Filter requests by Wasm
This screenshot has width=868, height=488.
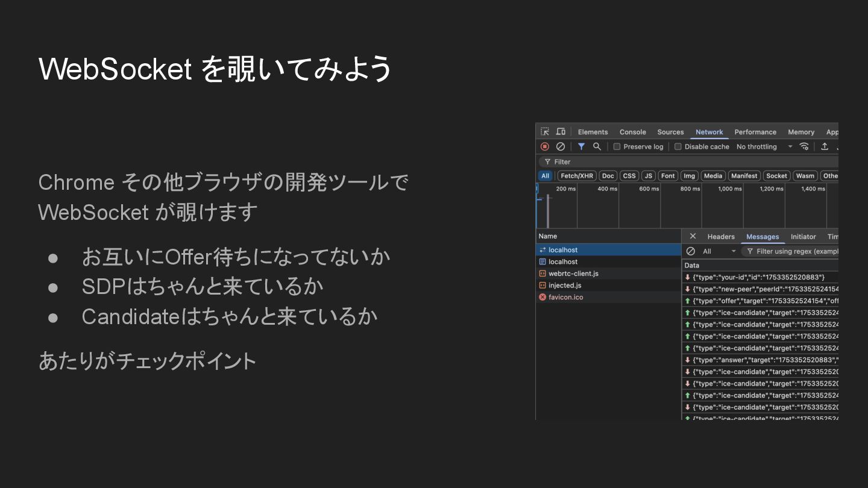[x=805, y=176]
